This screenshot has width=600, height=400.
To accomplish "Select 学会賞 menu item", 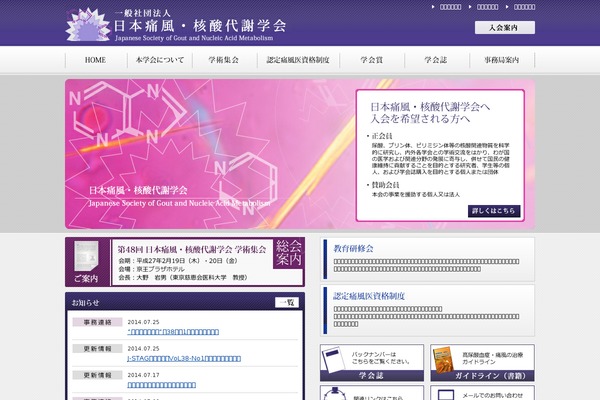I will pos(372,60).
